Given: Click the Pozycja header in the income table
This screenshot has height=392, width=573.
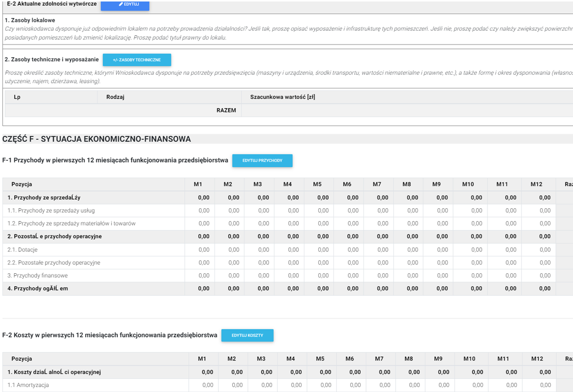Looking at the screenshot, I should click(22, 184).
